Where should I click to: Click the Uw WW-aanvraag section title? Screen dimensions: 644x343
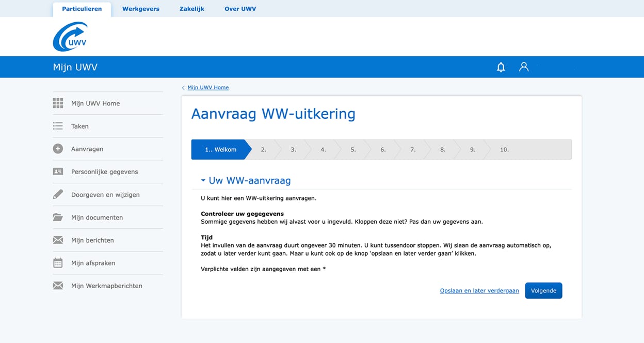point(250,181)
